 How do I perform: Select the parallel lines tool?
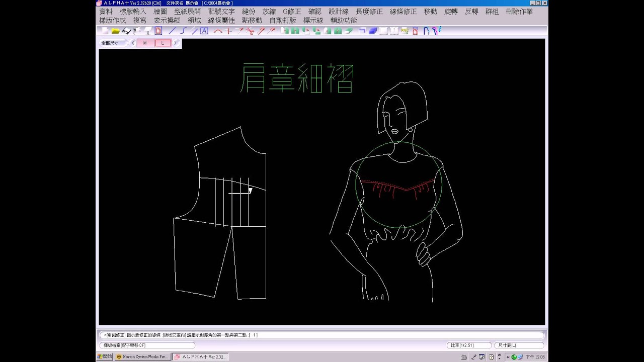(x=194, y=31)
